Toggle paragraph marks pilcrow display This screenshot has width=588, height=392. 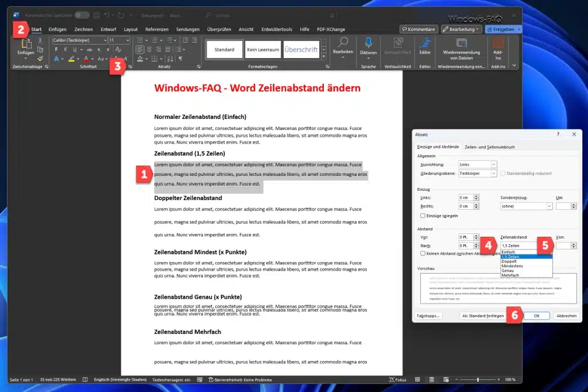181,59
